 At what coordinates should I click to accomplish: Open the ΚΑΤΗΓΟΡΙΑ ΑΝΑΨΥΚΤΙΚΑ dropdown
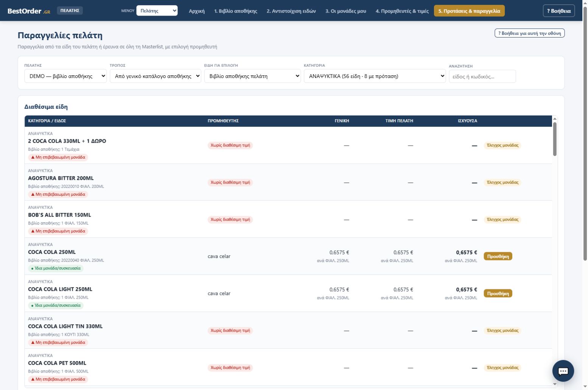pyautogui.click(x=375, y=76)
